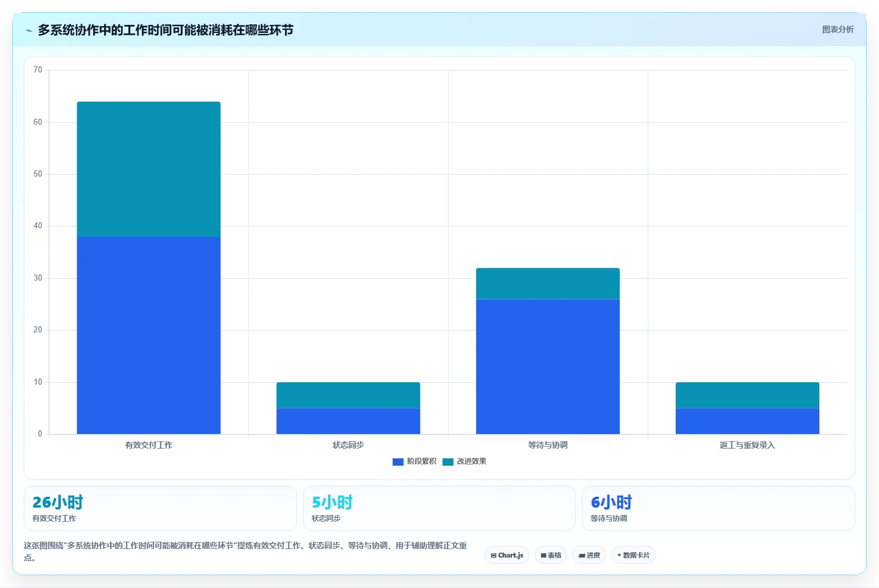
Task: Click the 改进效果 legend label
Action: pyautogui.click(x=472, y=461)
